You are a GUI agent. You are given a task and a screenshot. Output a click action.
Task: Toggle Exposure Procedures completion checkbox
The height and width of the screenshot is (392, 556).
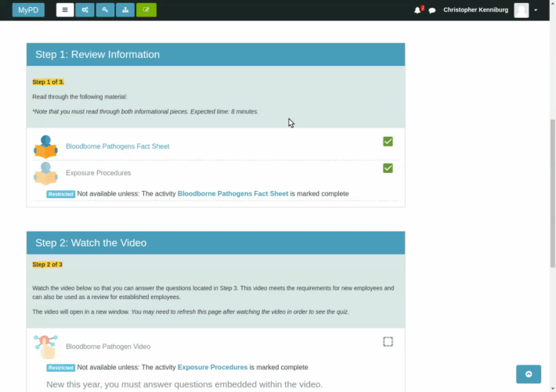pos(388,168)
